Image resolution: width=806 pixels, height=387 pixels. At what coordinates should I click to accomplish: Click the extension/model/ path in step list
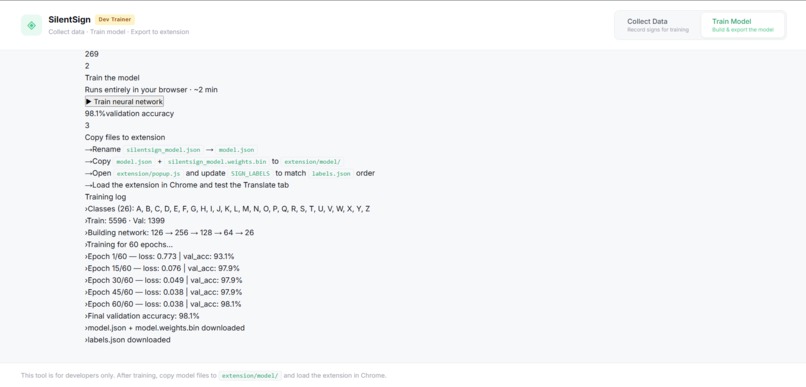point(312,161)
